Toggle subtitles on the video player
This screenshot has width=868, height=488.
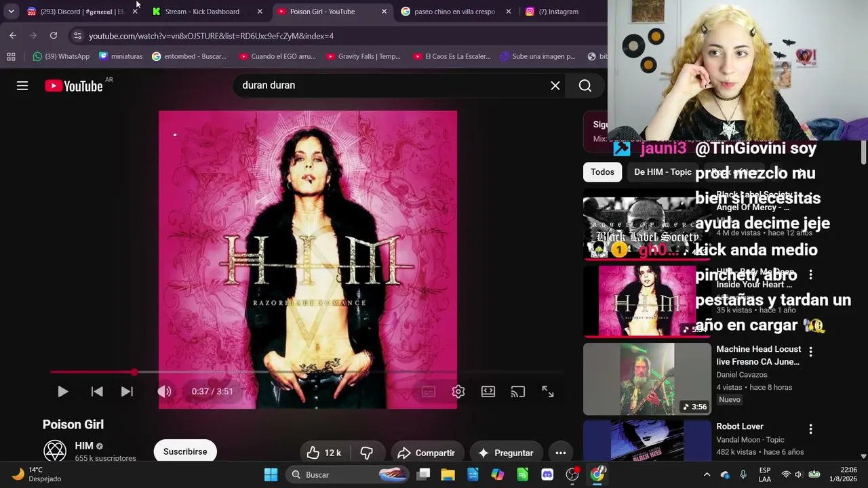coord(429,391)
